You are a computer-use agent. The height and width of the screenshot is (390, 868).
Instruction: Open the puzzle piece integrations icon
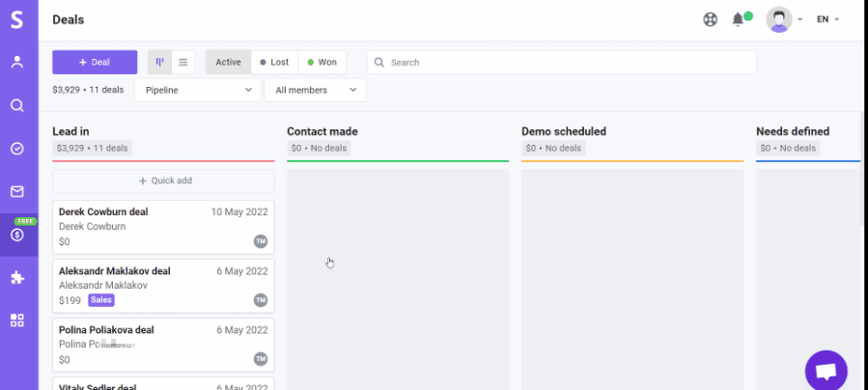pos(17,278)
